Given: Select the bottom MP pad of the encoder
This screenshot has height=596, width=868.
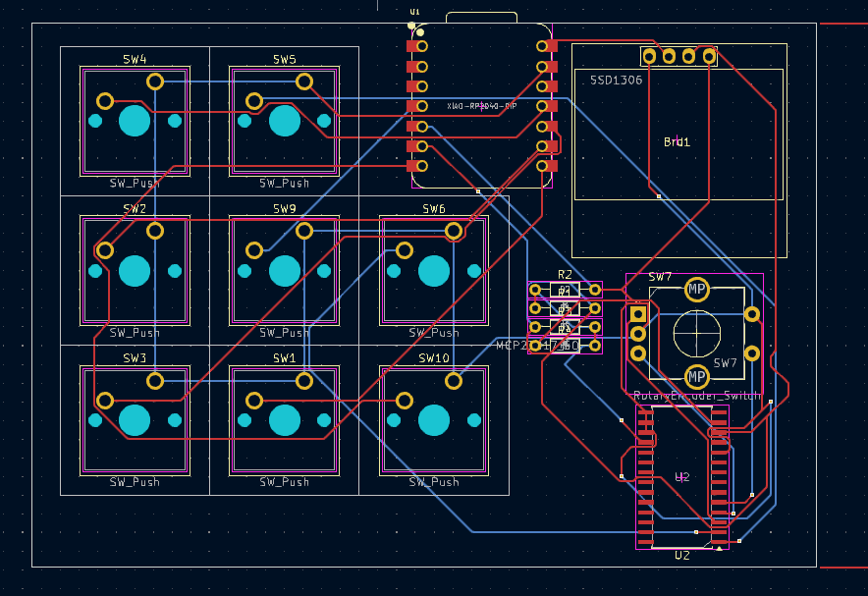Looking at the screenshot, I should (x=697, y=375).
